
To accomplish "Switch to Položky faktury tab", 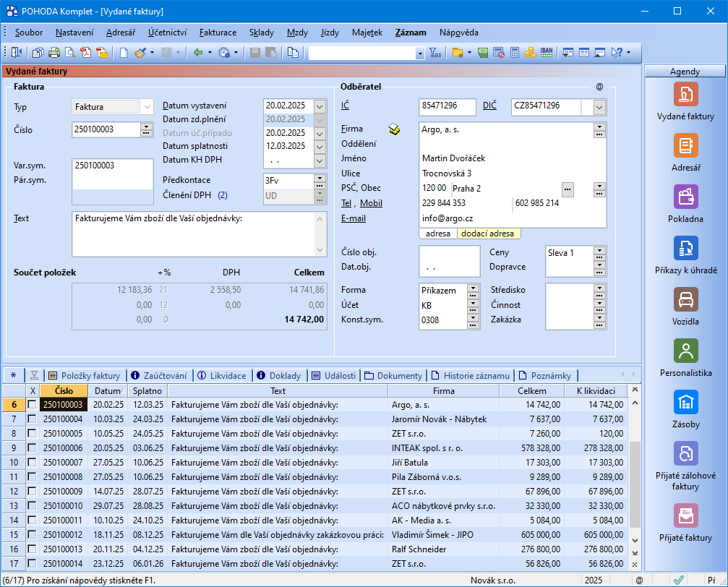I will coord(85,376).
